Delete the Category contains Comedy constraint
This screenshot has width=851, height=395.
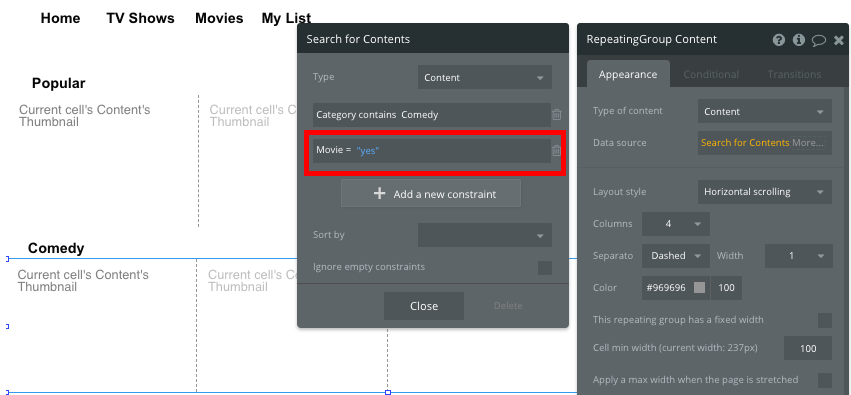(x=557, y=114)
